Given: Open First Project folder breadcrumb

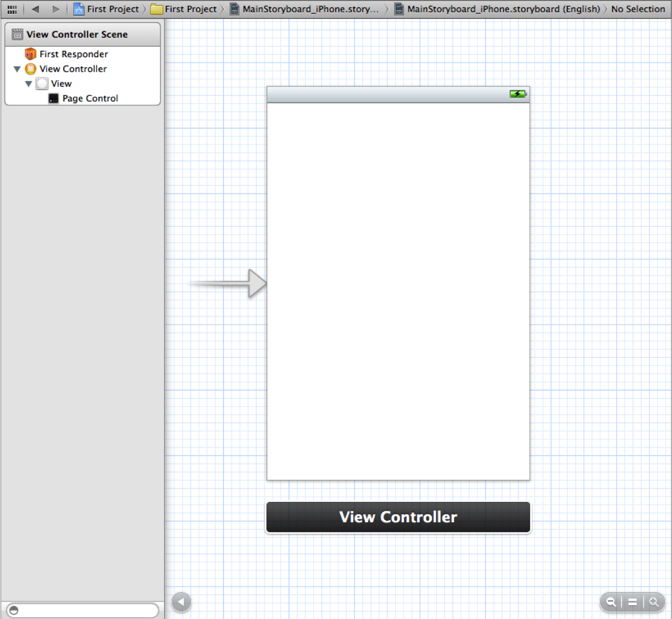Looking at the screenshot, I should [184, 9].
